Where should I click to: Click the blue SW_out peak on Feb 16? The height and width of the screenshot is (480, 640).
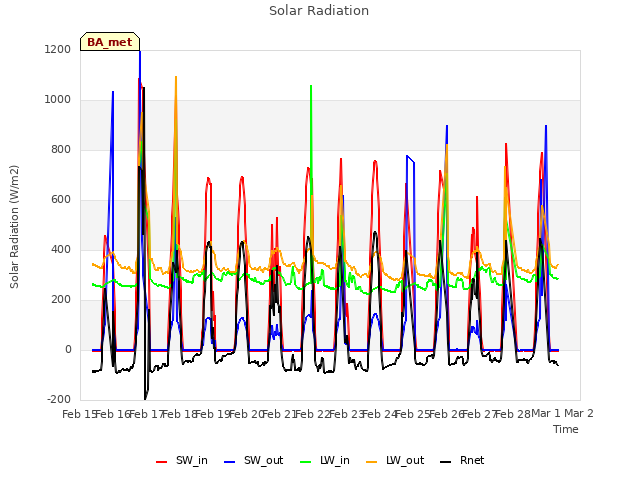pos(113,93)
